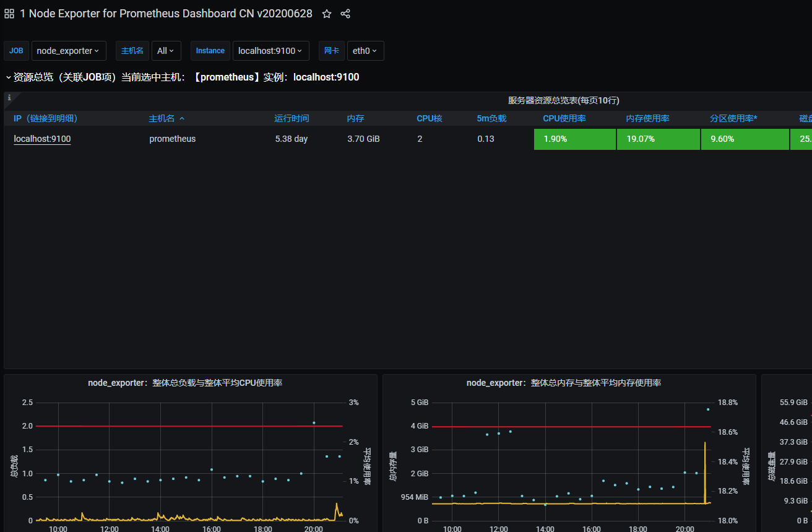
Task: Share the dashboard via share icon
Action: tap(345, 14)
